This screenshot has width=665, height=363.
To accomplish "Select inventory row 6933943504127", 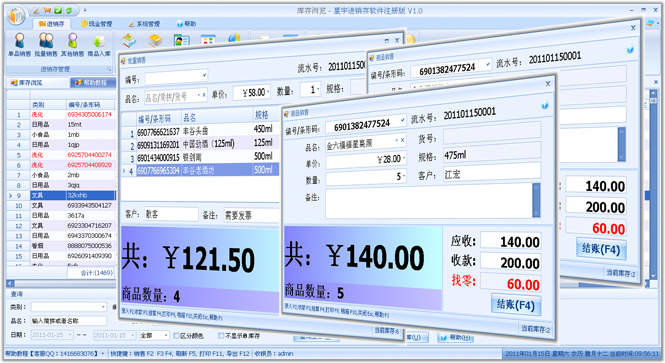I will tap(61, 205).
